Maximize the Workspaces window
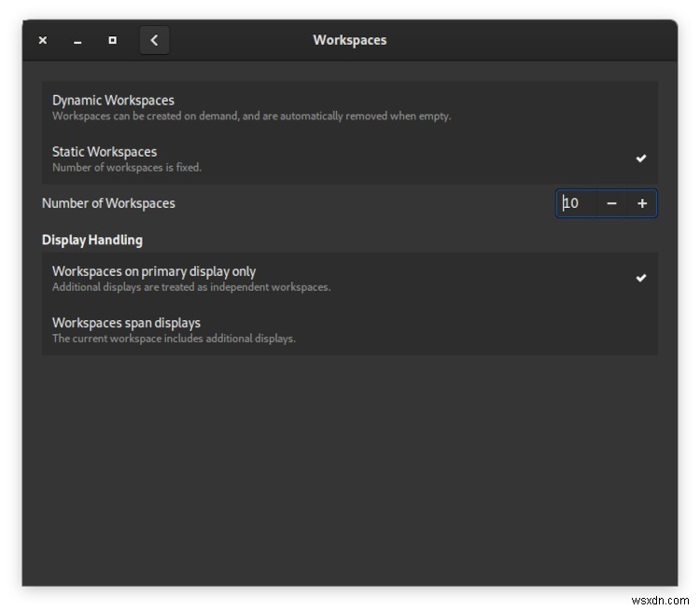The height and width of the screenshot is (610, 700). 113,40
